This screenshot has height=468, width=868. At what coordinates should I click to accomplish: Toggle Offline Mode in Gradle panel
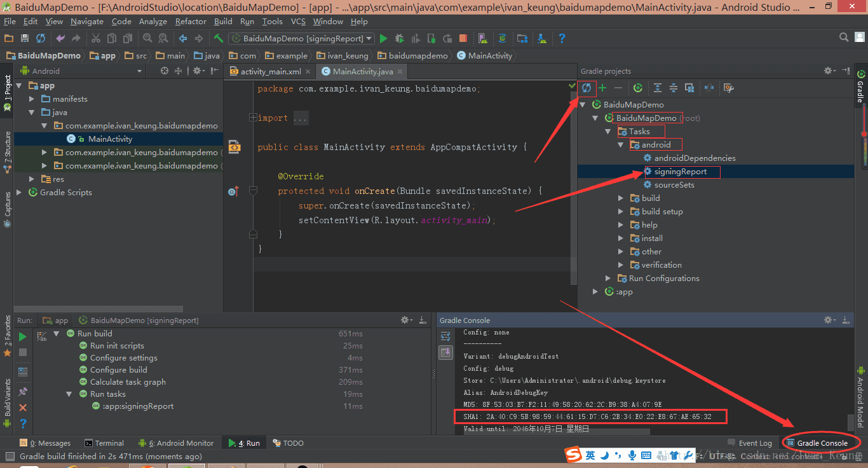point(709,88)
